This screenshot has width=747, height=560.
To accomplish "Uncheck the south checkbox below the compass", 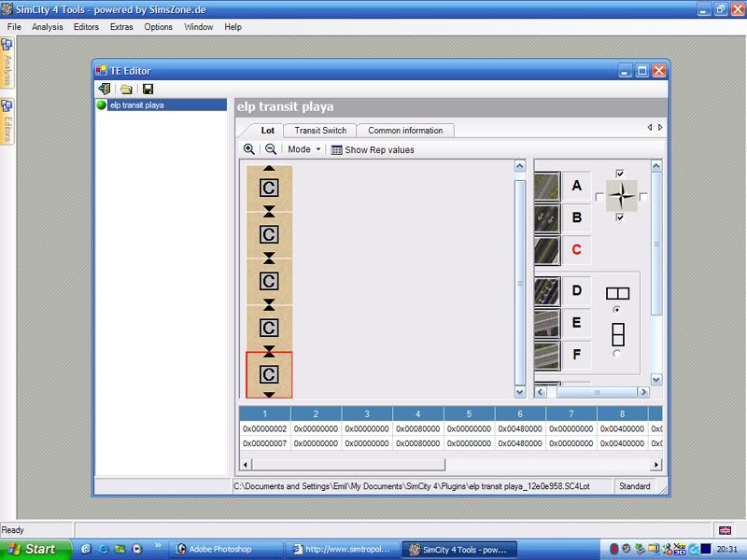I will (620, 217).
